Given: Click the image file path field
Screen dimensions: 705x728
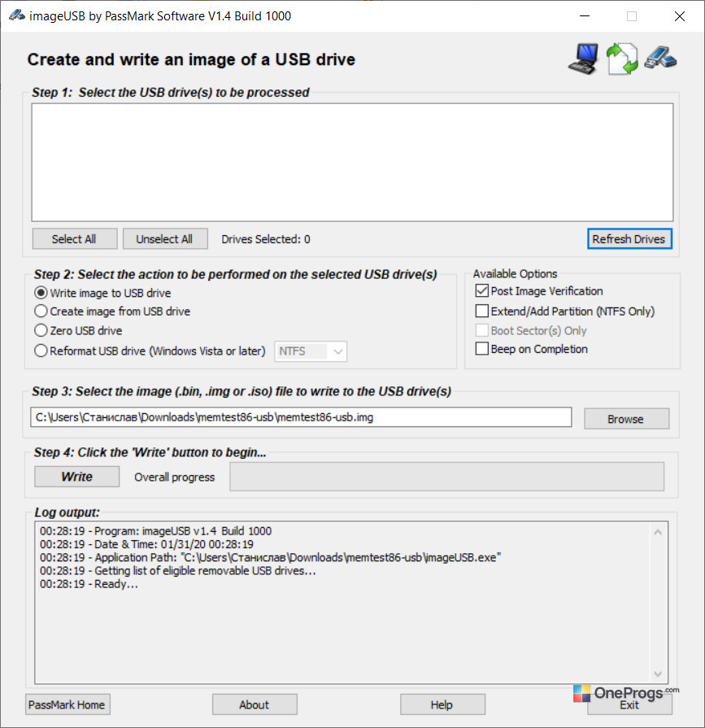Looking at the screenshot, I should click(x=301, y=417).
